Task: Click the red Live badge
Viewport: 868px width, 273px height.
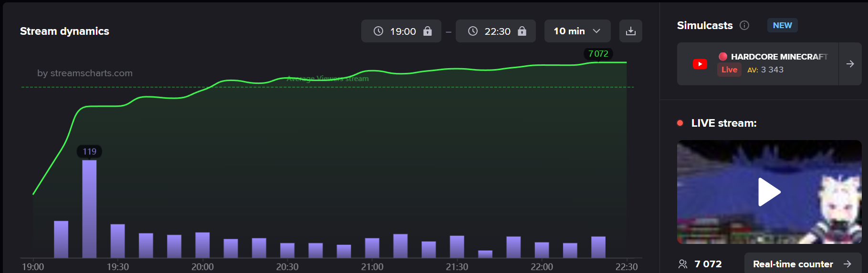Action: (x=729, y=70)
